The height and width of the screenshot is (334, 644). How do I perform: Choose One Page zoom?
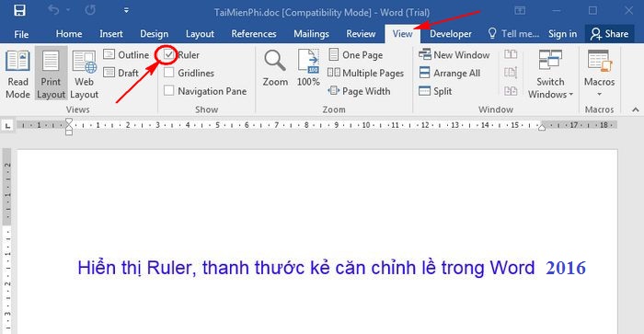click(x=356, y=54)
